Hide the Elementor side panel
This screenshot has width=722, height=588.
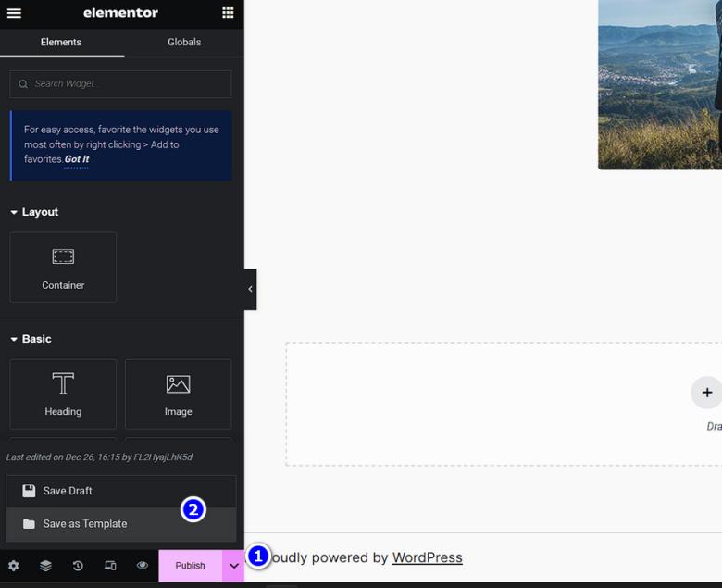pyautogui.click(x=250, y=289)
